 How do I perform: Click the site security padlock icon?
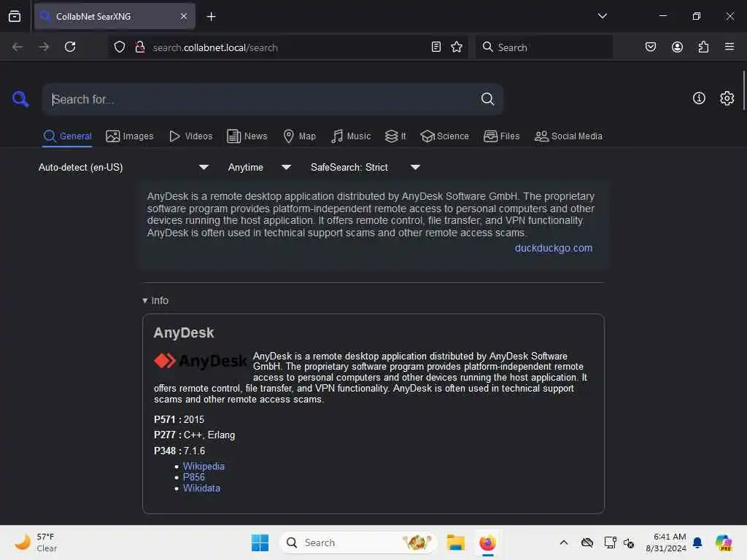click(x=139, y=47)
